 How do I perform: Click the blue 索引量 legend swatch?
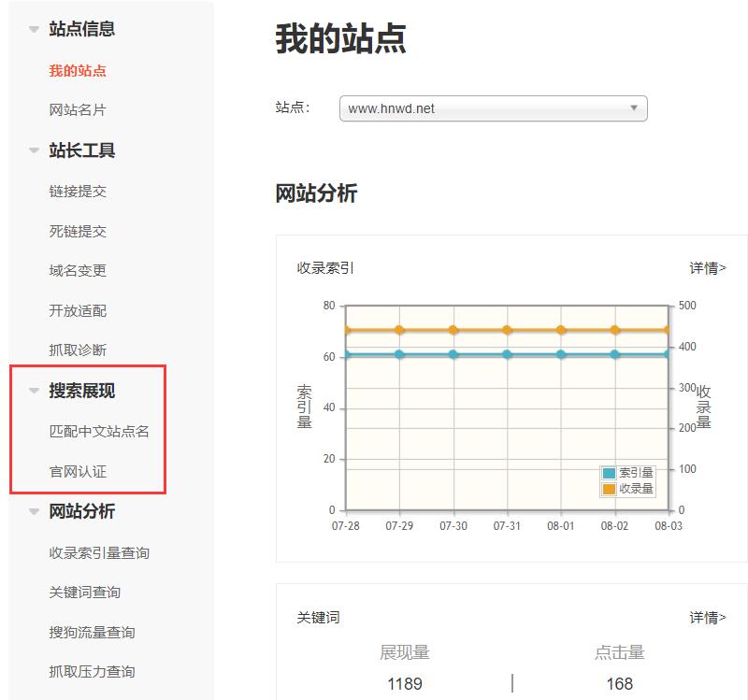[x=610, y=474]
